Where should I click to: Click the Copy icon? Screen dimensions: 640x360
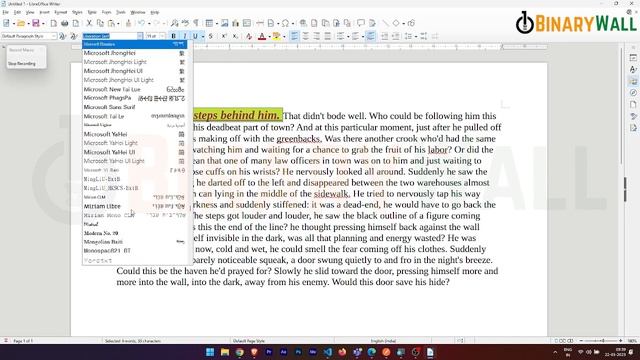(100, 23)
